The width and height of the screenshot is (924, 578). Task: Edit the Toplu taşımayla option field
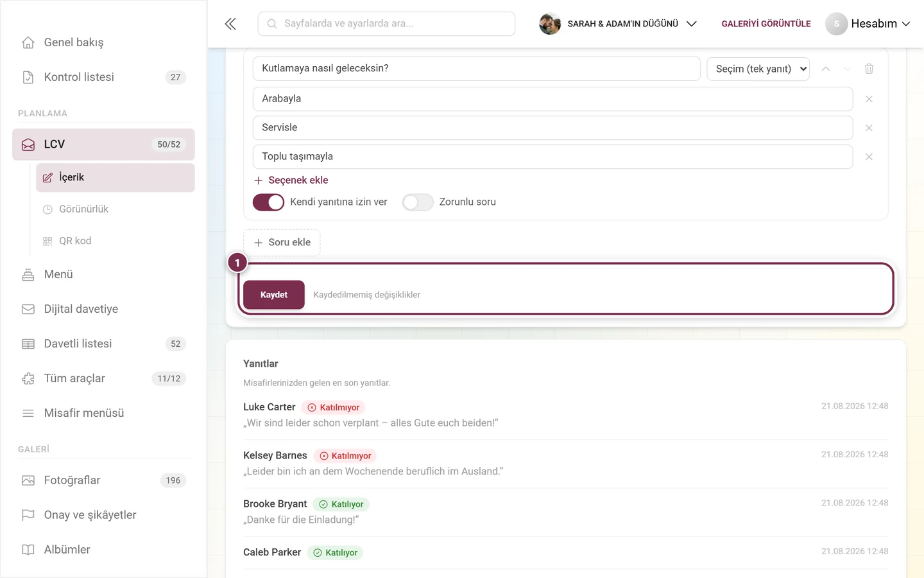coord(552,157)
